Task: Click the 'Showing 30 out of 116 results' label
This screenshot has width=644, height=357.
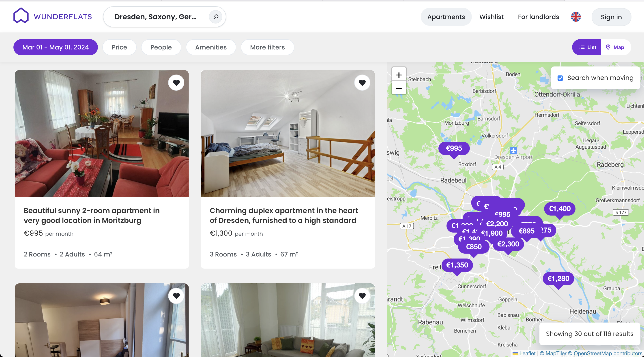Action: pos(590,334)
